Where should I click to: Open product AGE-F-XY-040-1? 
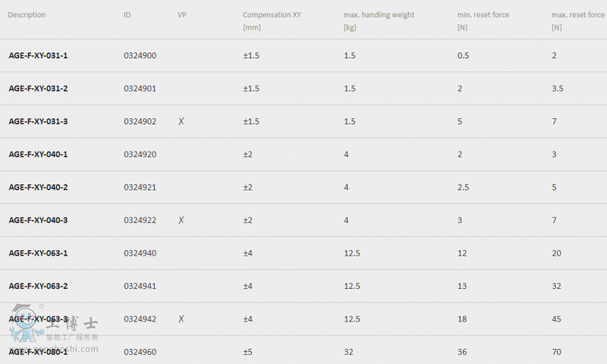[38, 155]
